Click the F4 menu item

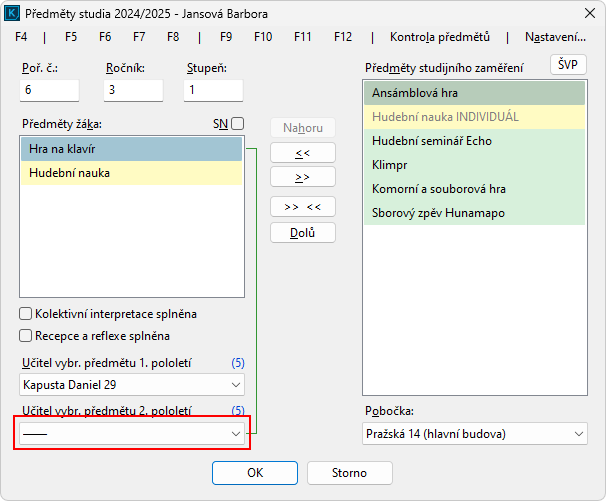point(22,37)
